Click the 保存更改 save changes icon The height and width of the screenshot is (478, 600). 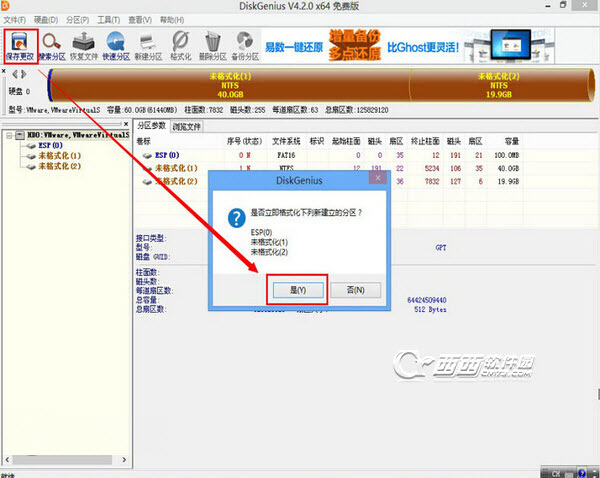click(20, 46)
